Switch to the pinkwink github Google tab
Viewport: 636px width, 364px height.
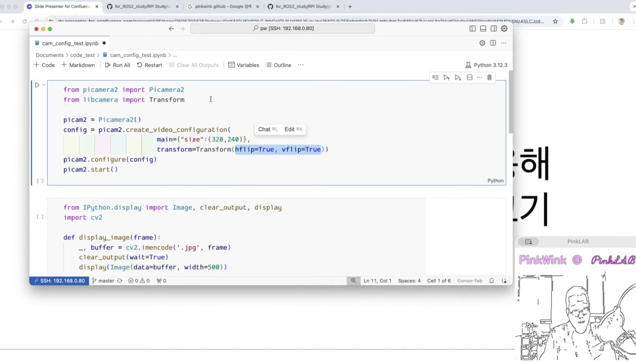click(223, 6)
